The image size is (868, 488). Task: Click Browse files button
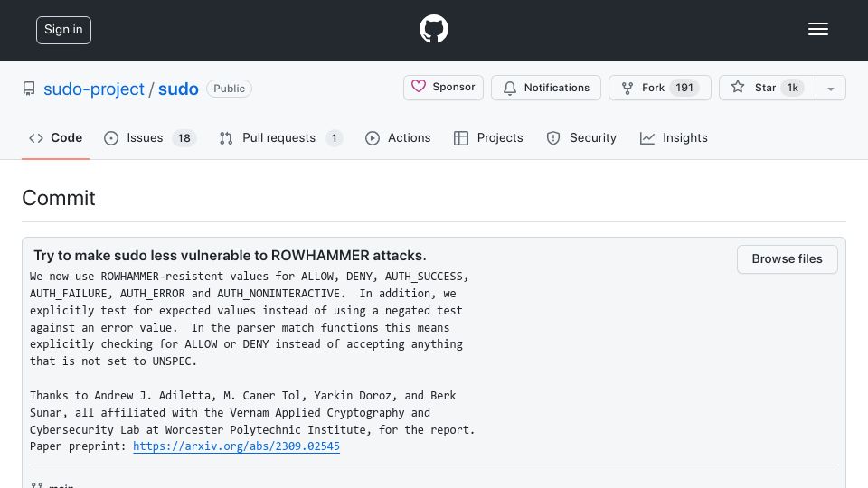pos(787,259)
